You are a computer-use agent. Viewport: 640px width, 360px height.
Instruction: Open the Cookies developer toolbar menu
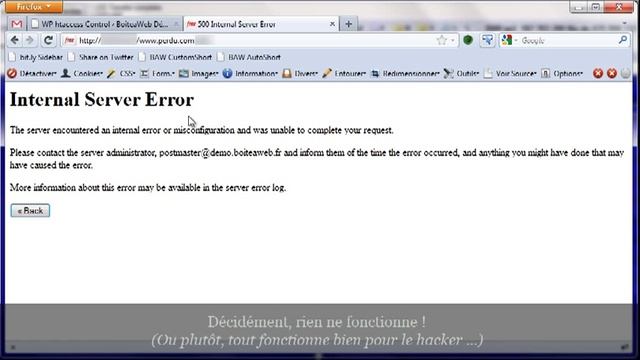tap(82, 73)
